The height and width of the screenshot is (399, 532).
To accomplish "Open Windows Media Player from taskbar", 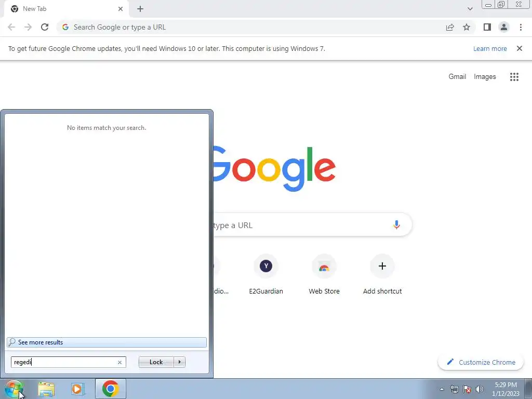I will (77, 389).
